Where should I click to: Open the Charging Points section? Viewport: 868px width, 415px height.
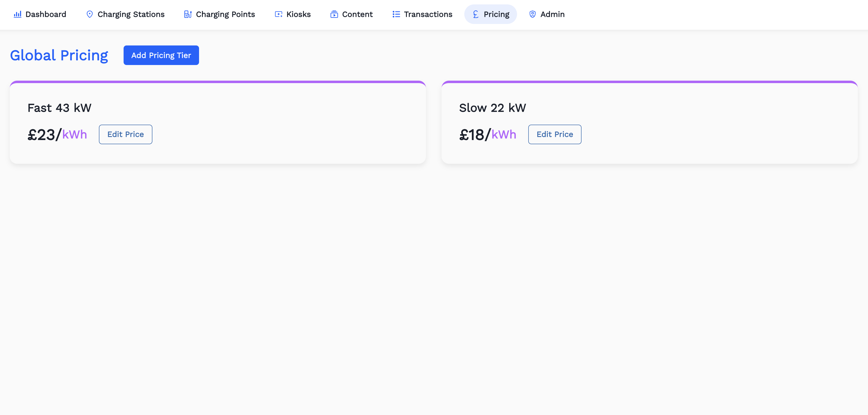point(225,14)
